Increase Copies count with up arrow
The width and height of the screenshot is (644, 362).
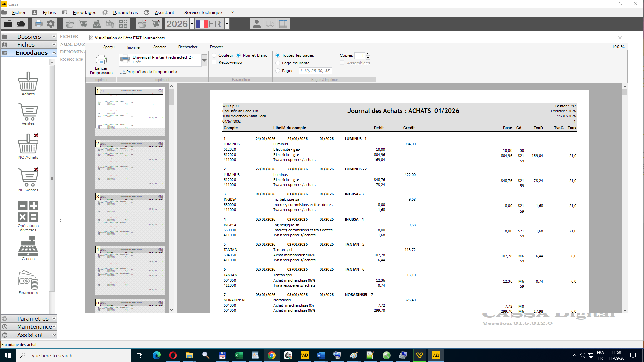(x=368, y=54)
